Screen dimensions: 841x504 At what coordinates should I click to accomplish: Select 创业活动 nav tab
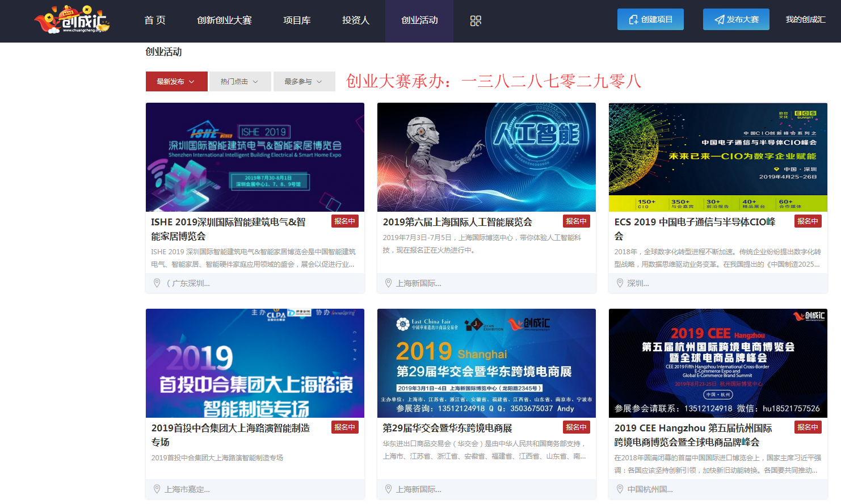click(419, 20)
